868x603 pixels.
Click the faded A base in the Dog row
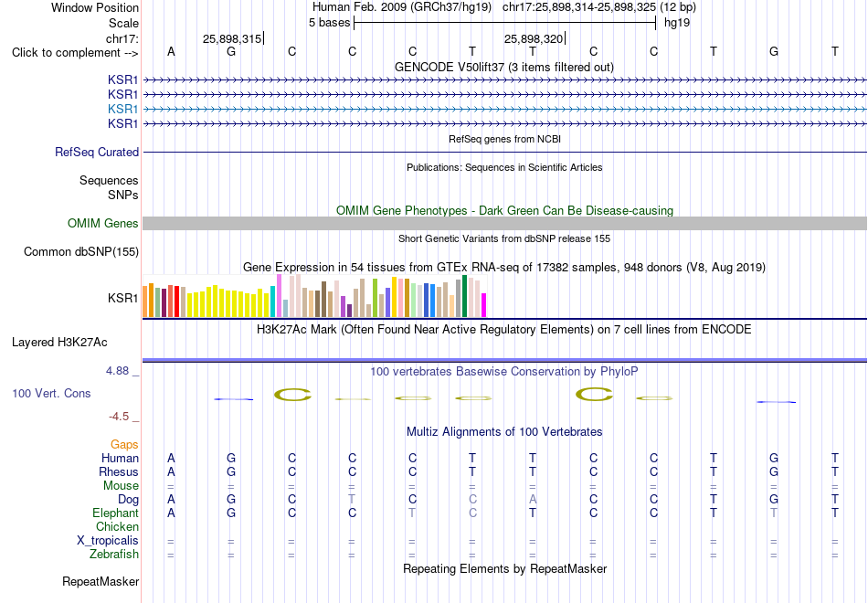[x=533, y=500]
